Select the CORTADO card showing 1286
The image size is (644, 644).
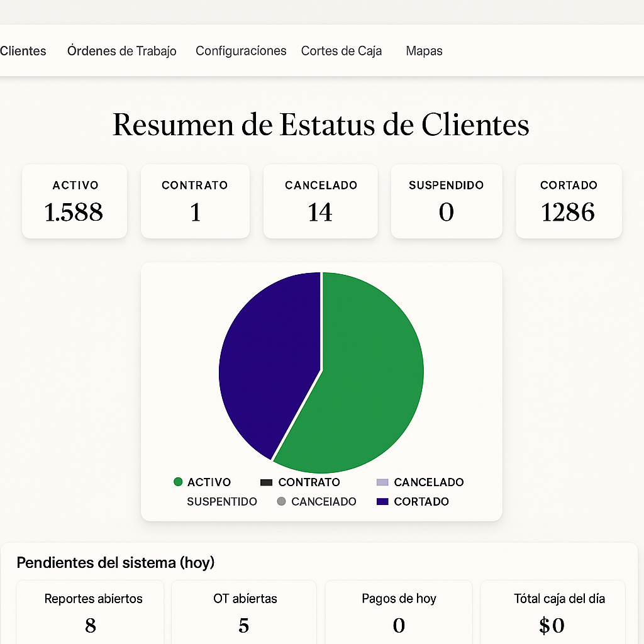coord(569,201)
